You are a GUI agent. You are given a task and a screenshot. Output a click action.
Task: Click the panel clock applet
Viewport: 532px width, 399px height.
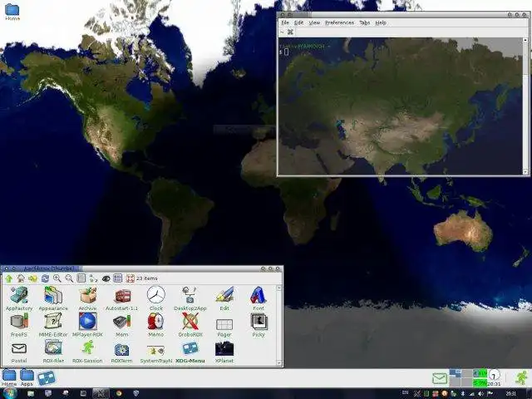coord(494,377)
